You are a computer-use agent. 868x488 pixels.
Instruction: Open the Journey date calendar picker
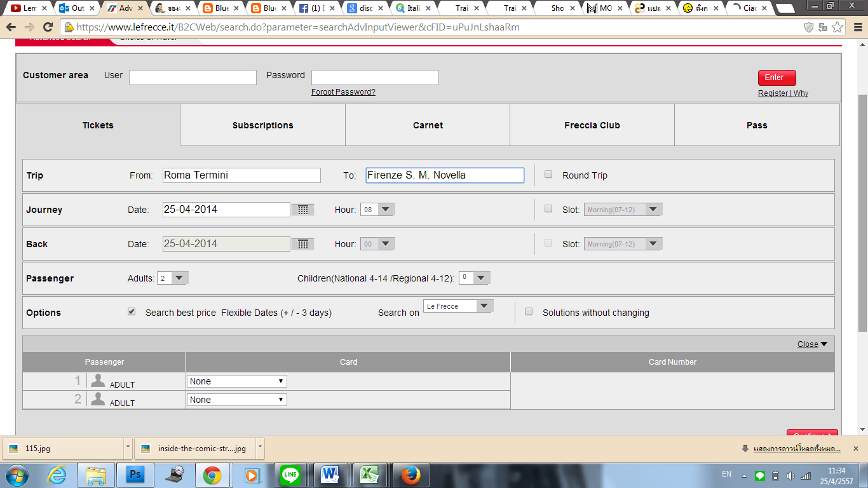[x=303, y=210]
